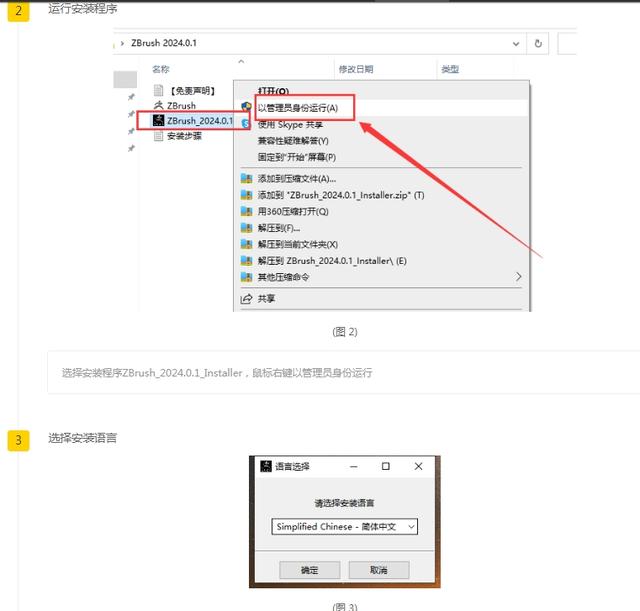This screenshot has height=611, width=640.
Task: Click the share icon beside 共享
Action: tap(246, 299)
